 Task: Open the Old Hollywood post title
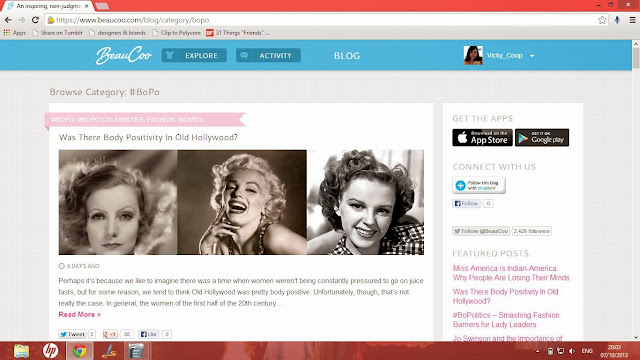click(x=148, y=137)
